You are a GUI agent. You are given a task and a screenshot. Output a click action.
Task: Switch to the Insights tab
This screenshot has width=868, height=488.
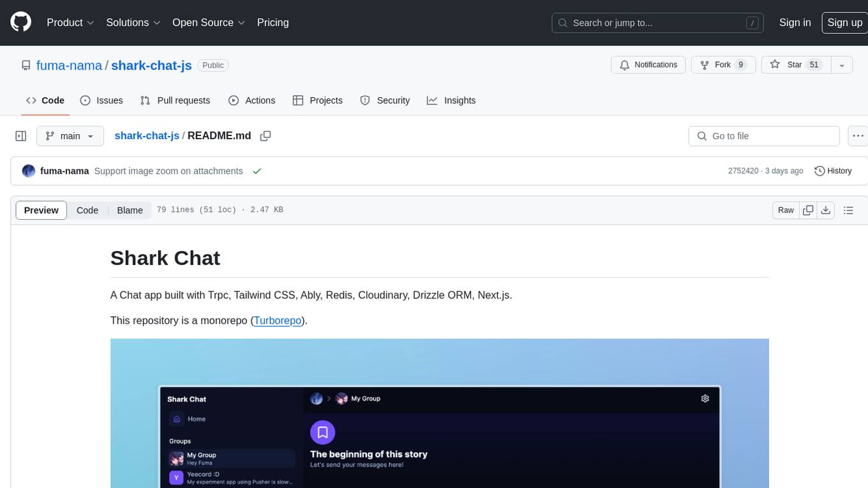coord(451,100)
